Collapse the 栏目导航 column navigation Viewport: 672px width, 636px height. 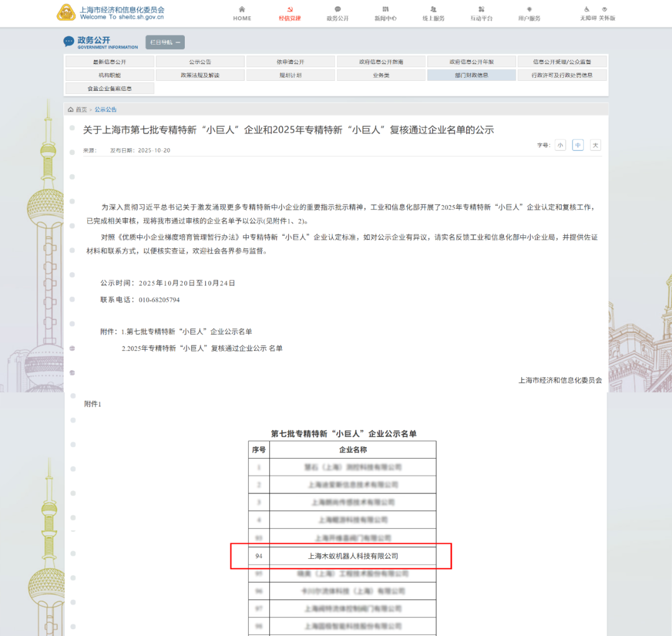point(165,42)
